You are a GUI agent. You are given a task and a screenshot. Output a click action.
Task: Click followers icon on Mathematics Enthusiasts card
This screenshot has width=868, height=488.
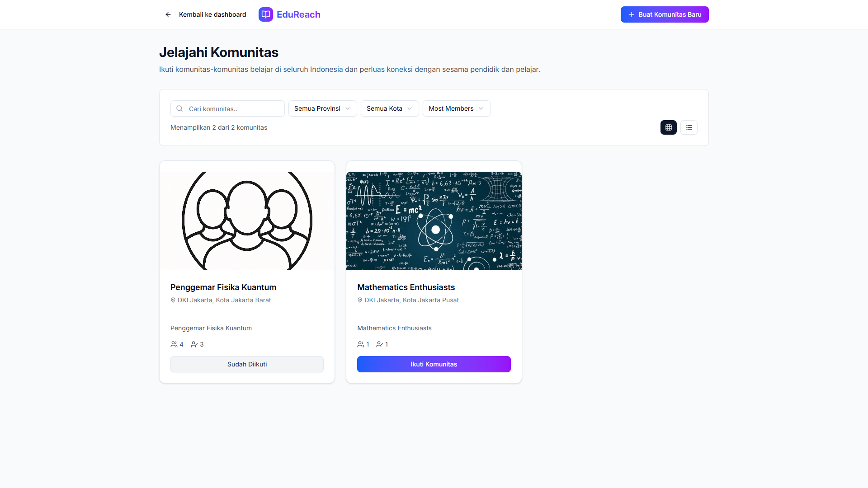[380, 345]
